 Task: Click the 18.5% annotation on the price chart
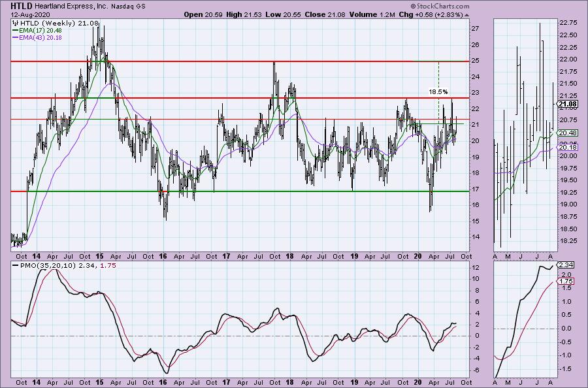click(x=438, y=91)
